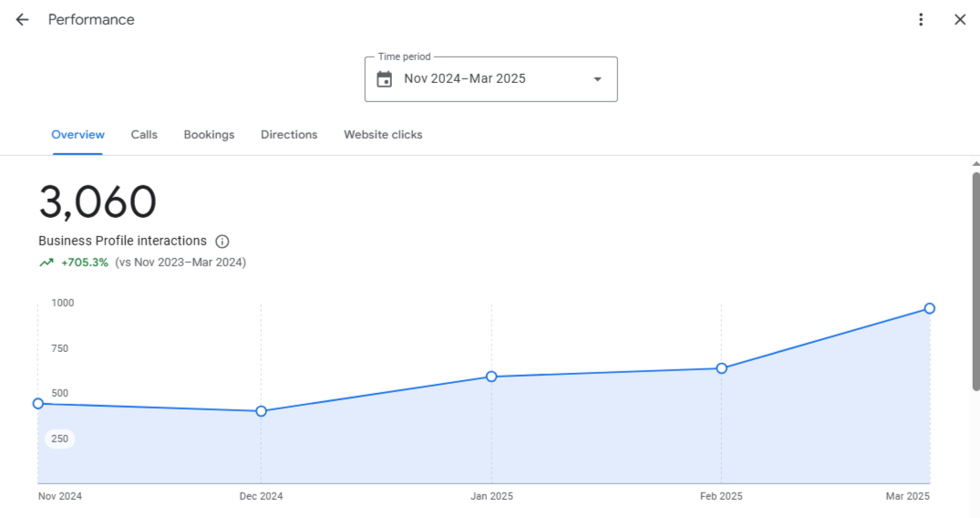Click the 500 y-axis label
This screenshot has width=980, height=518.
(x=60, y=393)
